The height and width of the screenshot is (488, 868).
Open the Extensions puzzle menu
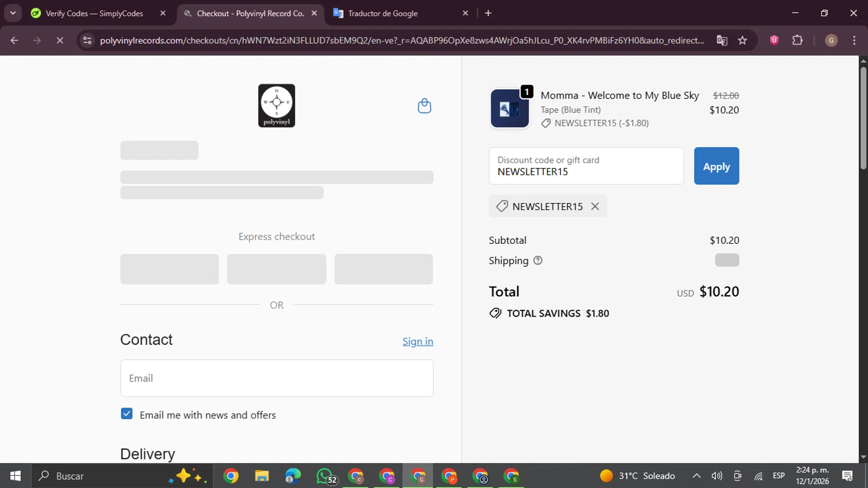[797, 40]
